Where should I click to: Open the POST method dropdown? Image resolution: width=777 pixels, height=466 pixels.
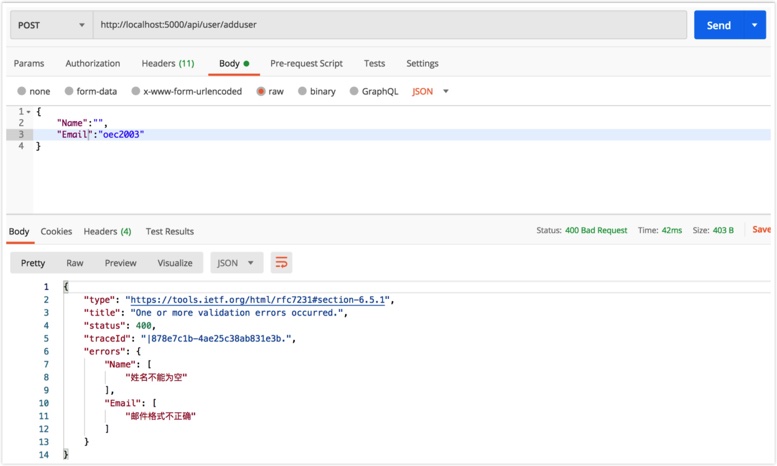[51, 25]
